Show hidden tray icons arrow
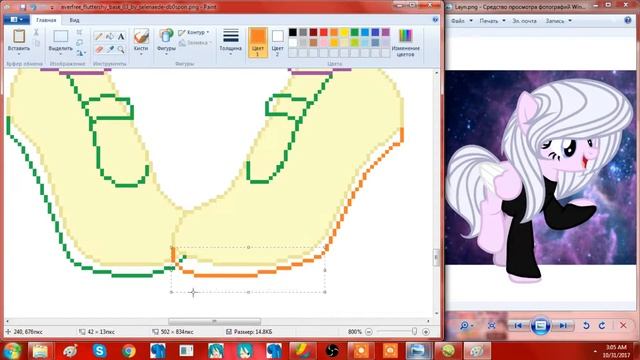 595,351
